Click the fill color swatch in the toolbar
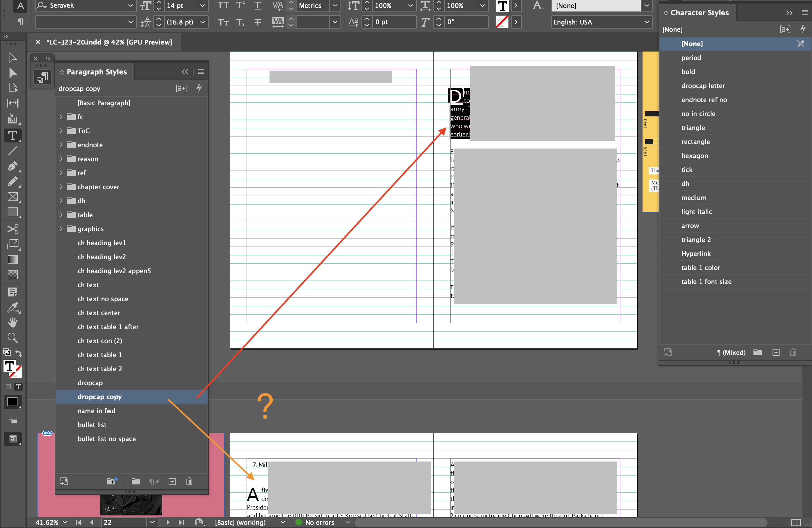The image size is (812, 528). pos(13,402)
